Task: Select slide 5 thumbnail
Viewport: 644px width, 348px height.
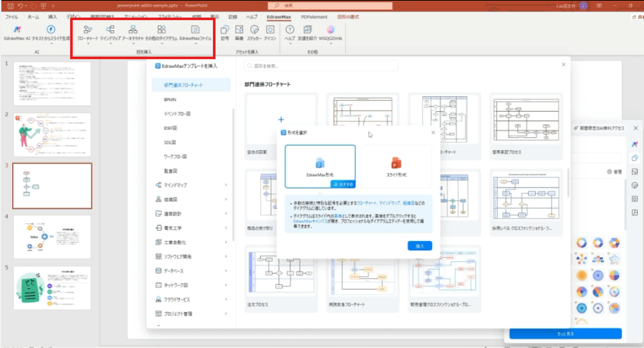Action: point(52,288)
